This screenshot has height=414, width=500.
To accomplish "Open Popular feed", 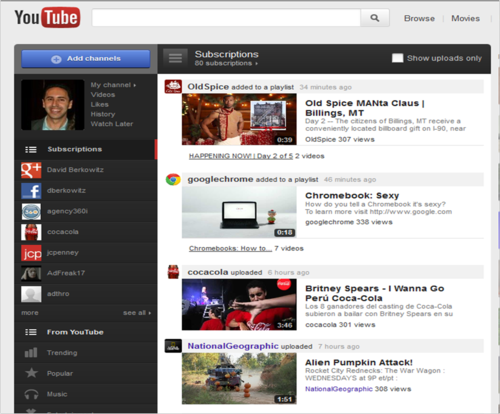I will click(60, 373).
